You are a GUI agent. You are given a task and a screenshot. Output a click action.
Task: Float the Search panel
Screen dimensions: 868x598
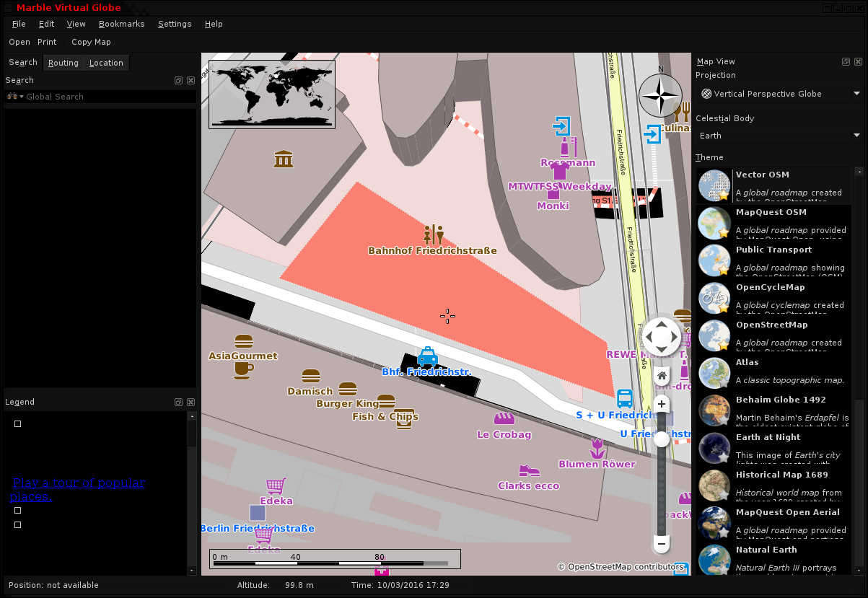tap(178, 81)
